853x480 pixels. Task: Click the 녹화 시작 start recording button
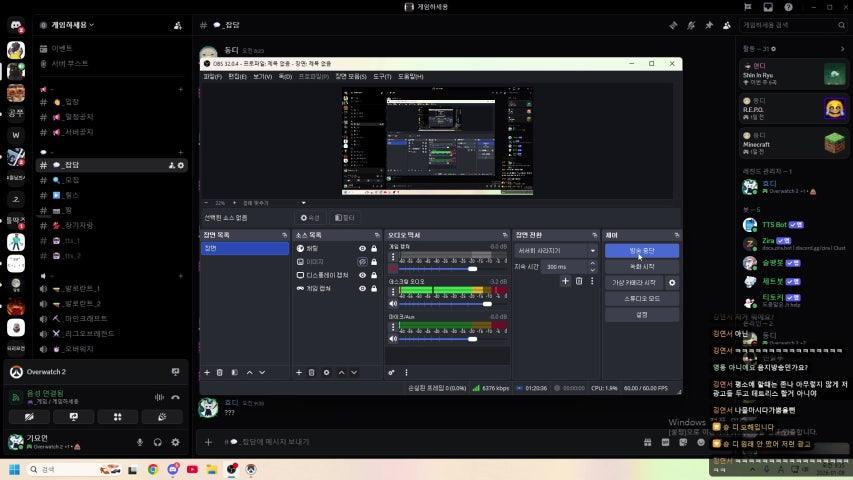tap(641, 267)
